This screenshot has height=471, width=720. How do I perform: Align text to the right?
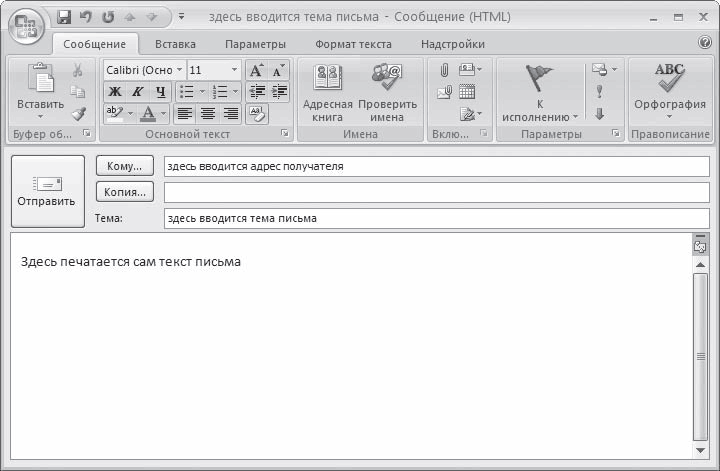[231, 113]
